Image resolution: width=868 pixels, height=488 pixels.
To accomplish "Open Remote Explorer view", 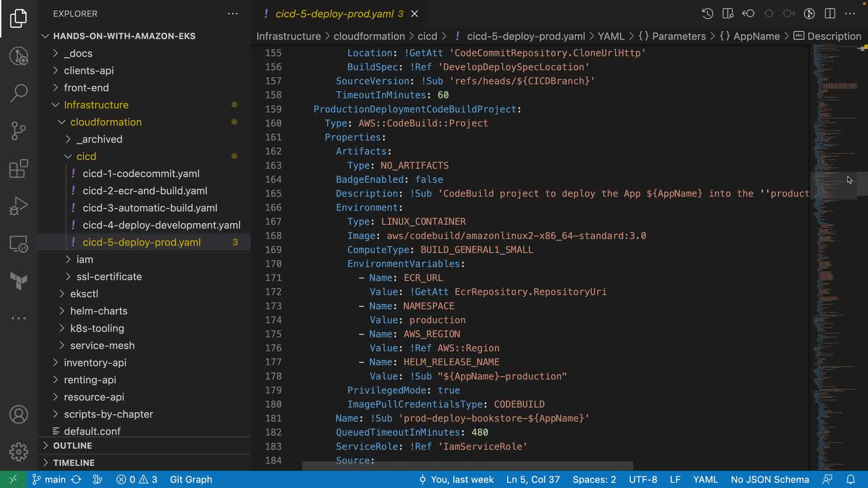I will tap(19, 244).
